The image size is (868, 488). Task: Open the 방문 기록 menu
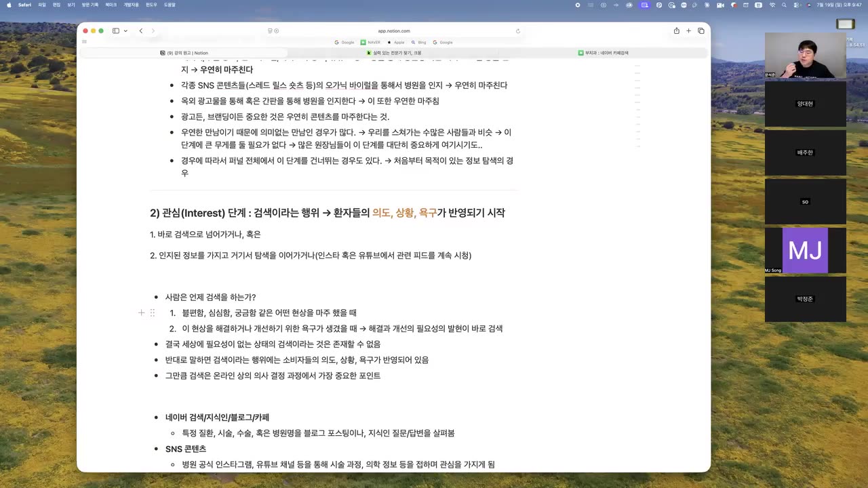pyautogui.click(x=90, y=5)
